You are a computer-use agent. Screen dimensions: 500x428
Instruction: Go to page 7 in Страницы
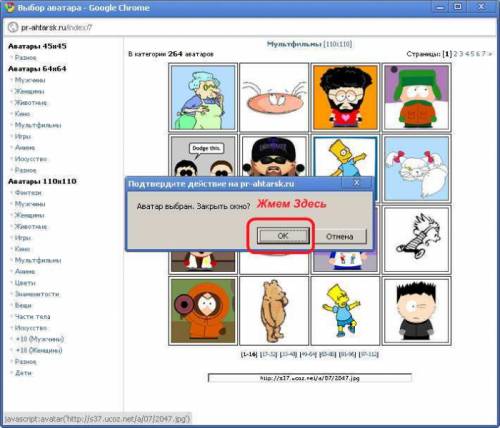[484, 54]
